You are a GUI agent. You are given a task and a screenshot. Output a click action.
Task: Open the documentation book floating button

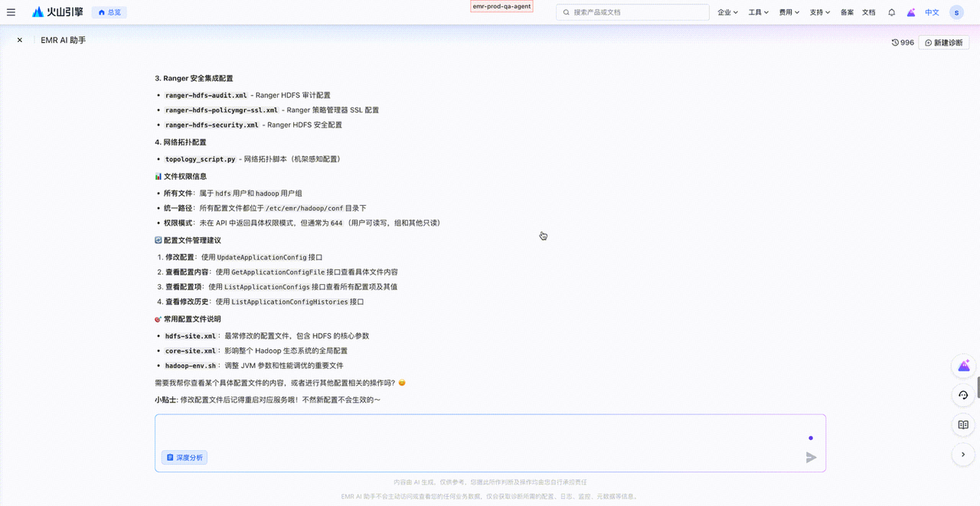[x=963, y=425]
